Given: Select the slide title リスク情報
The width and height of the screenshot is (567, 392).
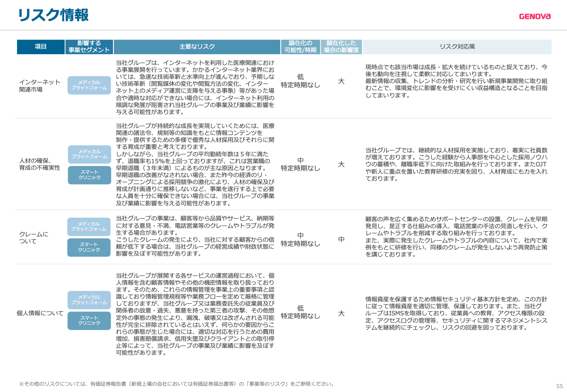Looking at the screenshot, I should [x=53, y=15].
